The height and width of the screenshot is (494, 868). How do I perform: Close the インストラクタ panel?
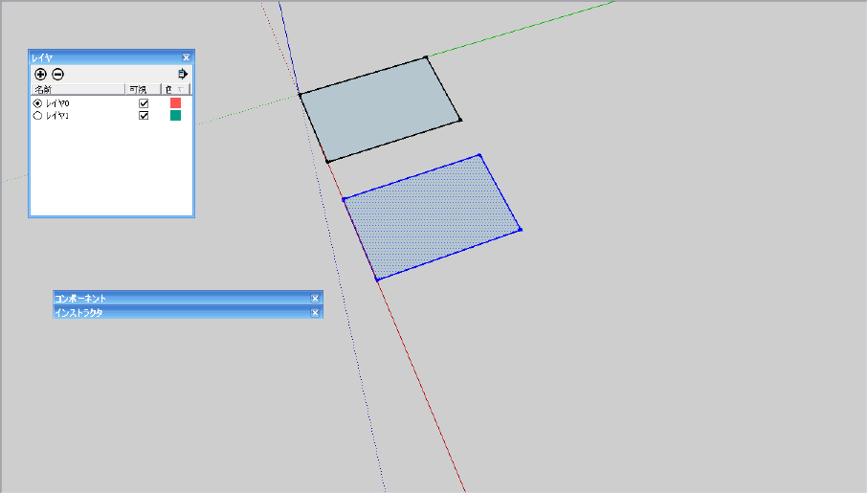tap(315, 313)
